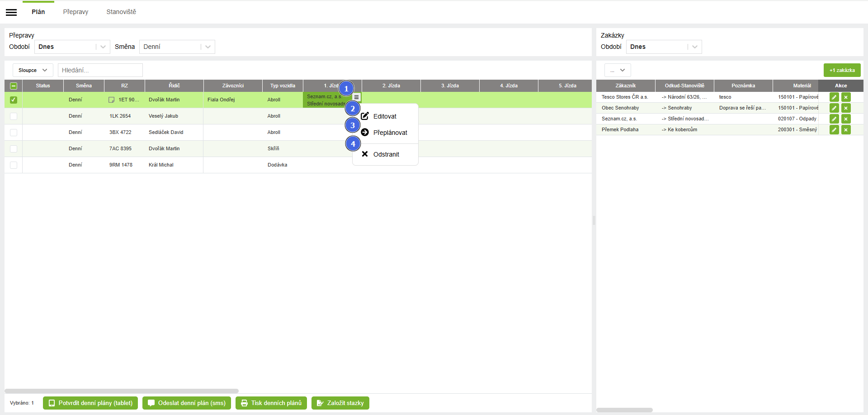Select the driver cell Král Michal
The height and width of the screenshot is (415, 868).
174,165
